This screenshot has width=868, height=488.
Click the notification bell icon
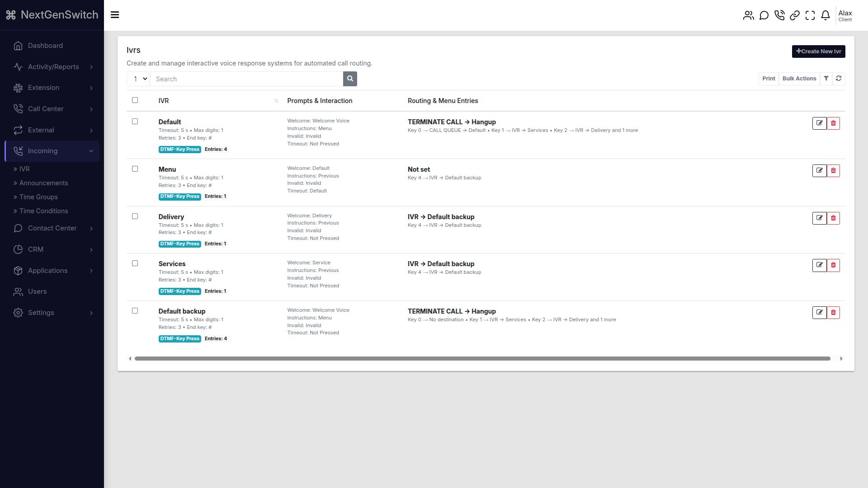coord(826,15)
